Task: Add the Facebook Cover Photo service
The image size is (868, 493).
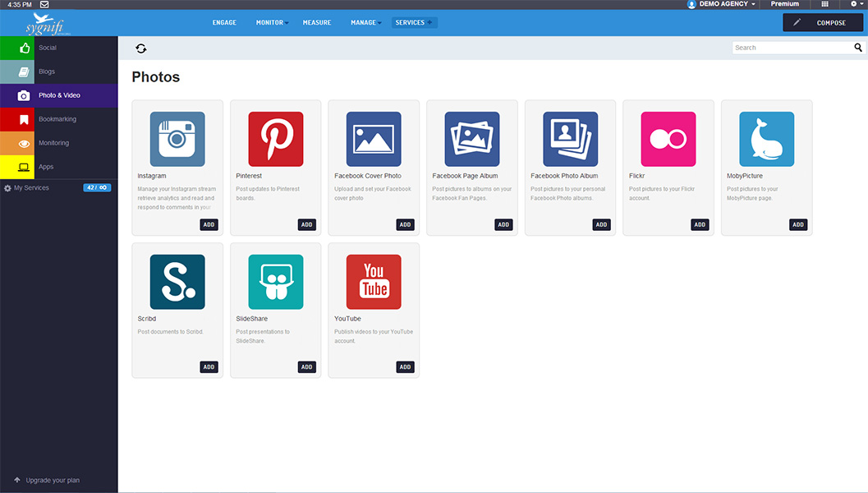Action: coord(405,224)
